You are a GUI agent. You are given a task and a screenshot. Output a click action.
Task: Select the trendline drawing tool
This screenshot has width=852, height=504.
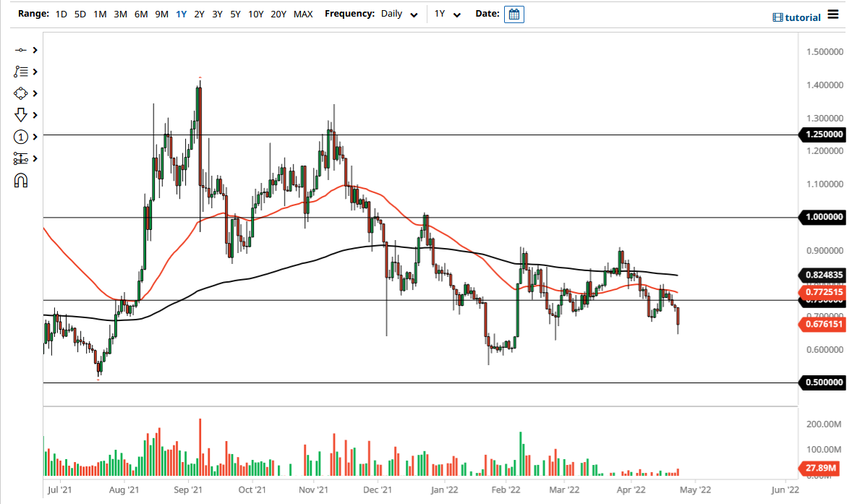[x=22, y=50]
